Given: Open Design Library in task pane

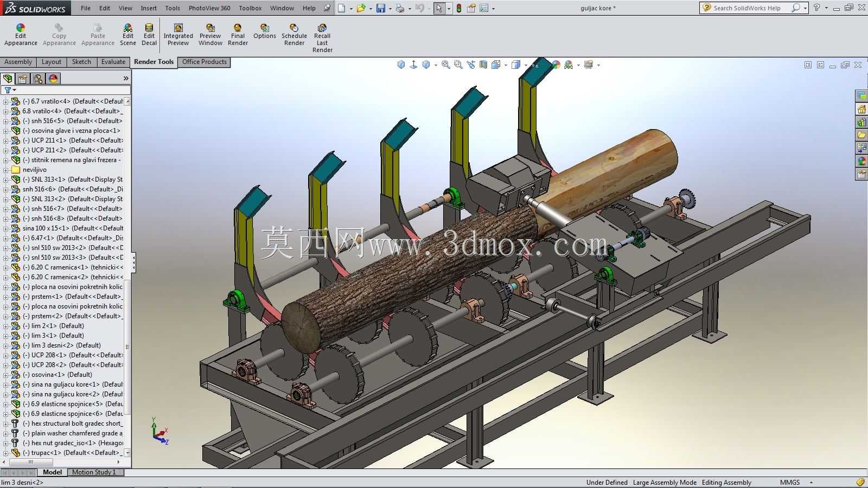Looking at the screenshot, I should click(861, 122).
